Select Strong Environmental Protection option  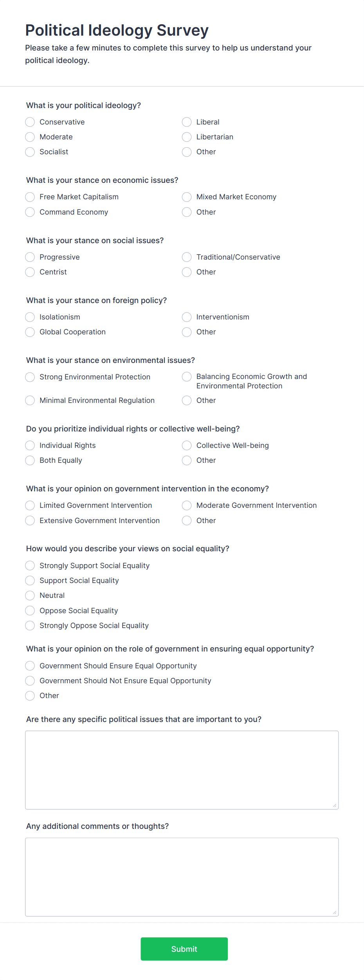[x=30, y=377]
